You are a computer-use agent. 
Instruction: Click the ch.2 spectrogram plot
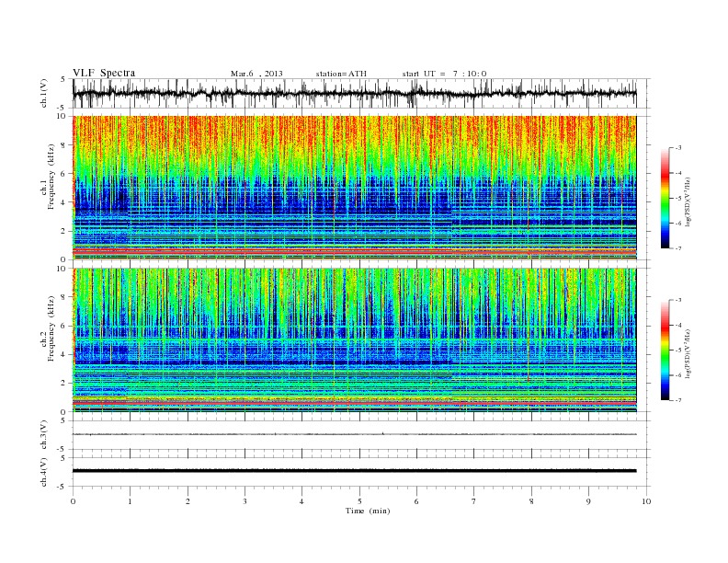pos(354,340)
